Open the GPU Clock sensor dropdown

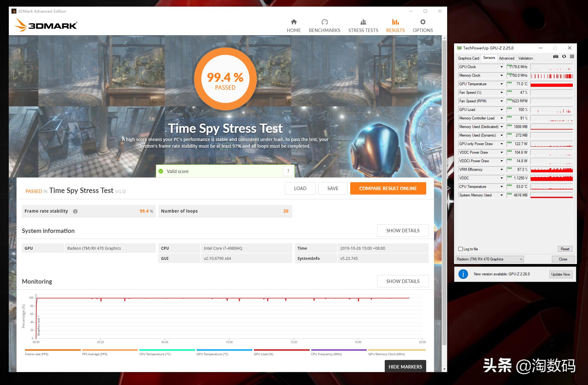pos(502,67)
